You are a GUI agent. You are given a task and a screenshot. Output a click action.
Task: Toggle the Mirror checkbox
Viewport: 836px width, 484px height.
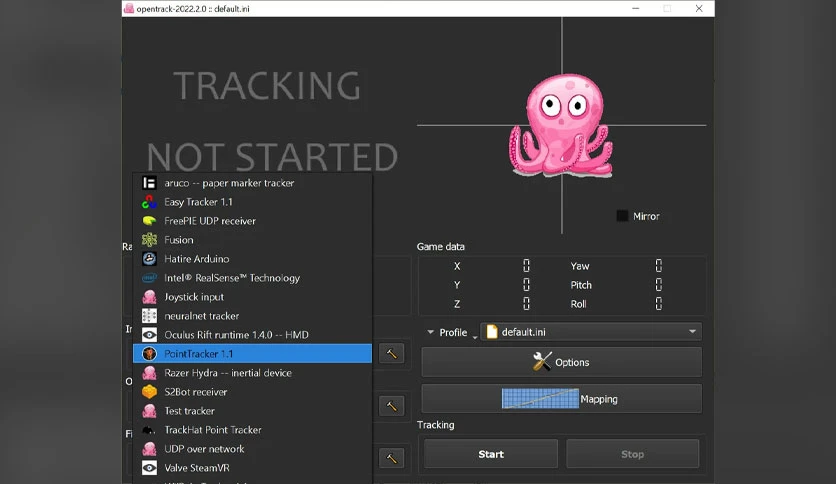tap(622, 216)
